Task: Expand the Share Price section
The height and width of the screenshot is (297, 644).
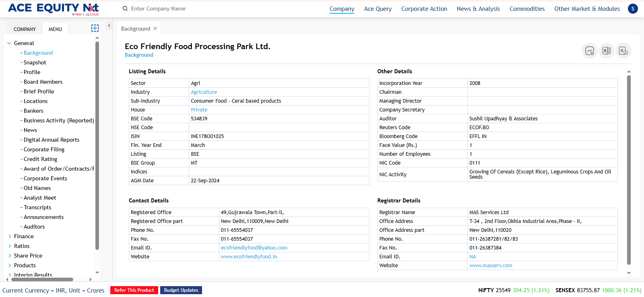Action: (x=10, y=256)
